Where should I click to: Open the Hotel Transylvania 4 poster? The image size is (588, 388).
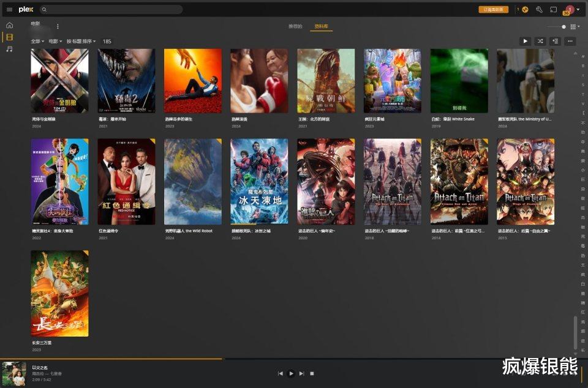tap(59, 182)
